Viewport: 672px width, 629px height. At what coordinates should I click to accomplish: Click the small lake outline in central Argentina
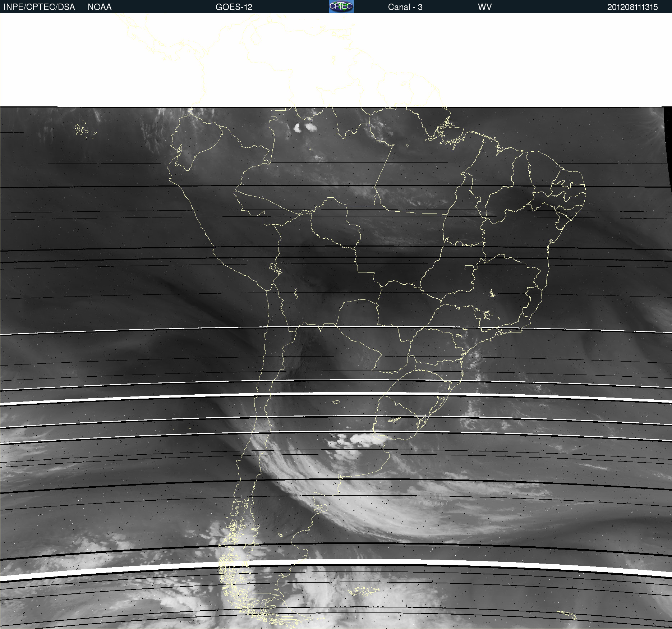tap(336, 402)
